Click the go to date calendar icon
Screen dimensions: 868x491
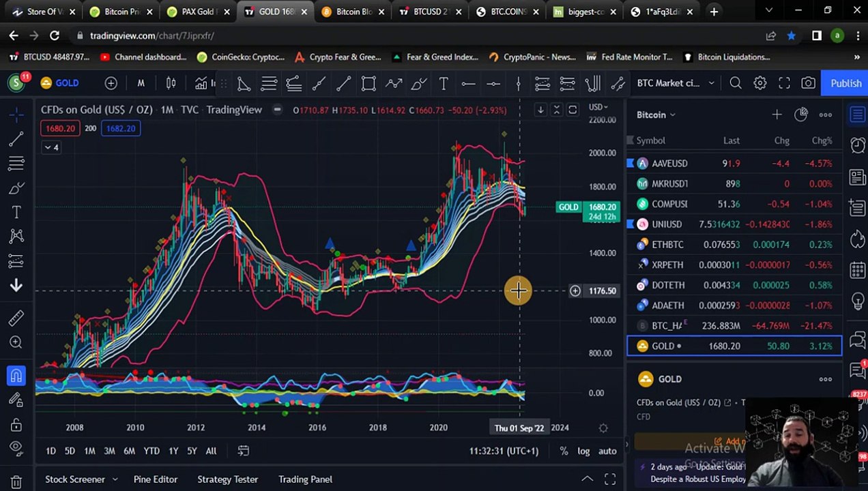click(243, 451)
